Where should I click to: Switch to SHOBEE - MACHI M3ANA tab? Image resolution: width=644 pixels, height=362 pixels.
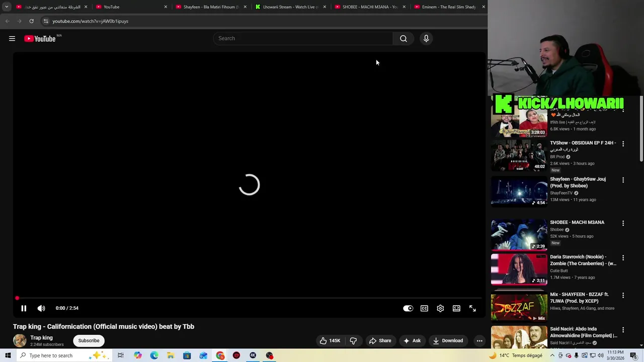click(x=370, y=7)
